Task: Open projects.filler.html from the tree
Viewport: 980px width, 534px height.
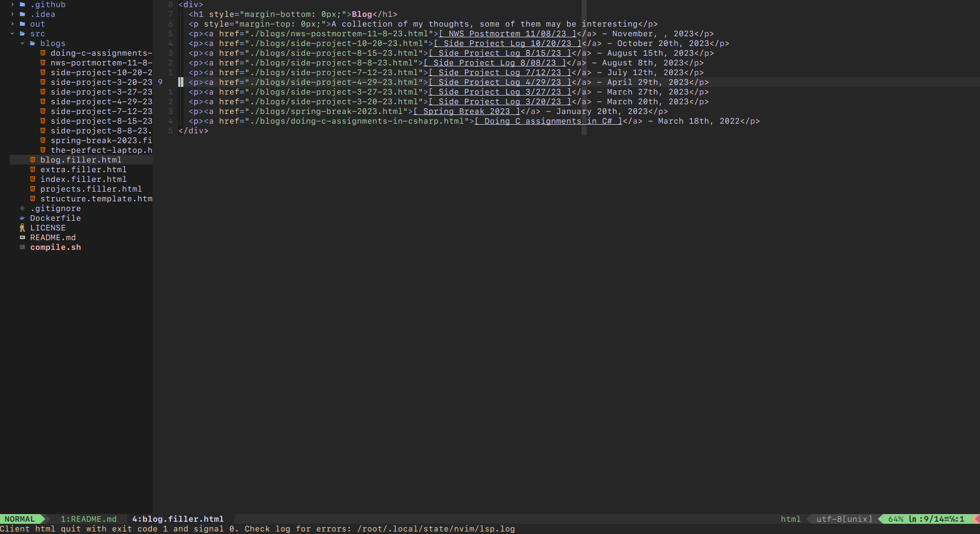Action: [x=91, y=189]
